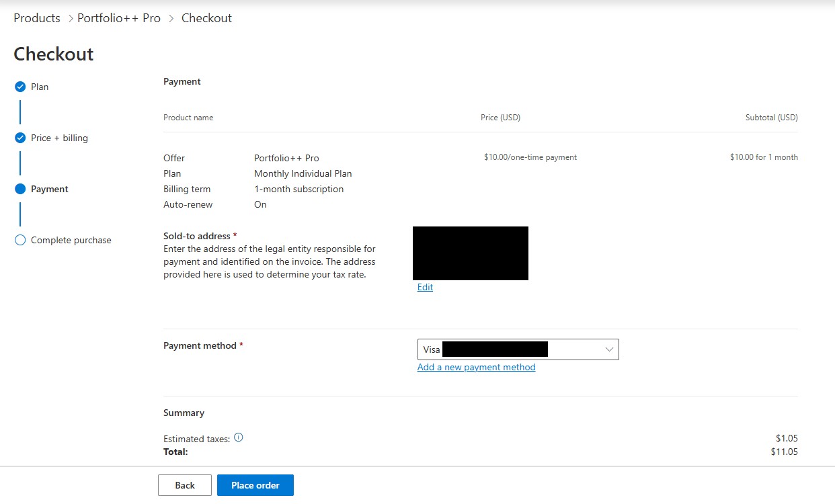Viewport: 835px width, 504px height.
Task: Select the Price + billing step label
Action: click(x=59, y=138)
